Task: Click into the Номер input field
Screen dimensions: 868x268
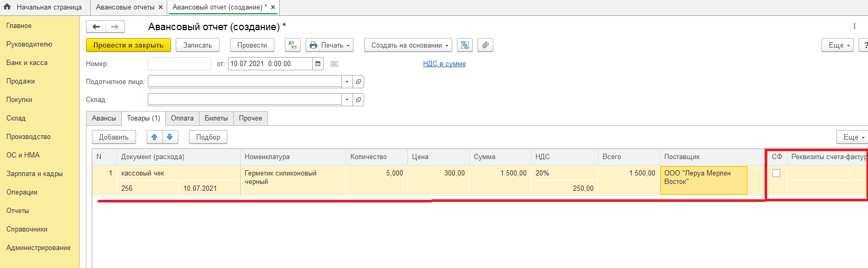Action: coord(179,64)
